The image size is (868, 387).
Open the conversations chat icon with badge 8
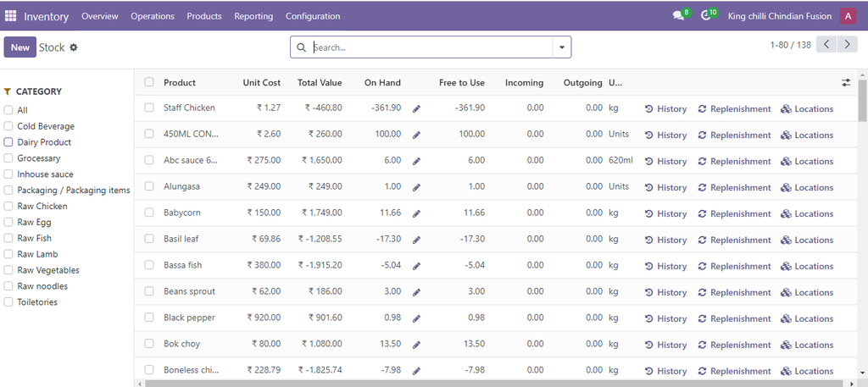click(681, 15)
